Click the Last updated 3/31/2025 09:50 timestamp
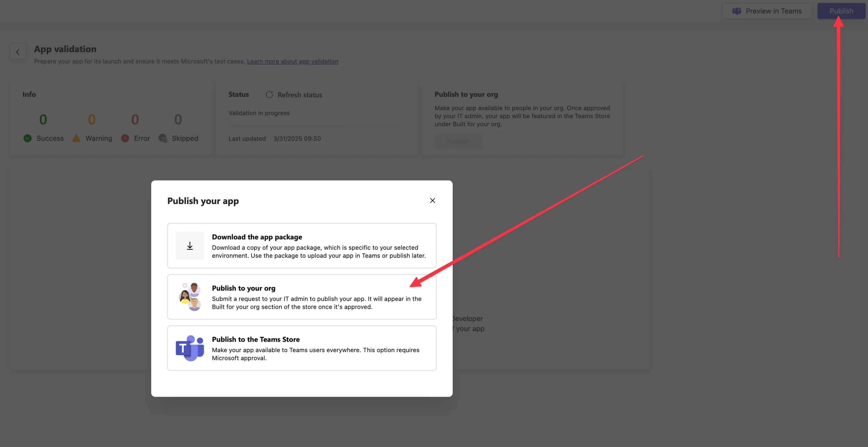This screenshot has height=447, width=868. [274, 139]
